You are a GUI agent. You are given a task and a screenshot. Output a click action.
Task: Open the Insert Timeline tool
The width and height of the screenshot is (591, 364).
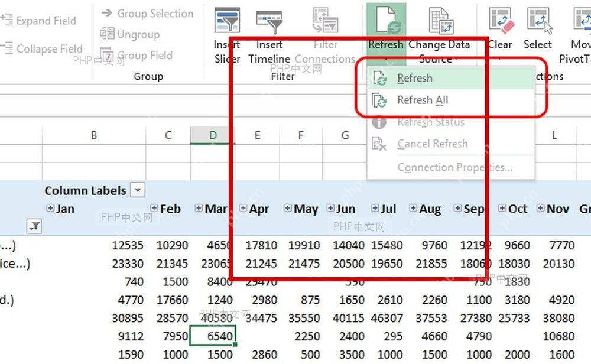click(269, 36)
